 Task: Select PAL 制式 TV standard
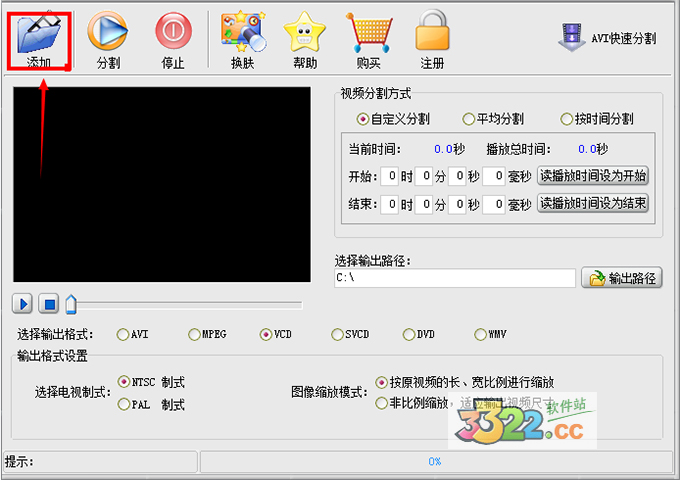coord(151,405)
